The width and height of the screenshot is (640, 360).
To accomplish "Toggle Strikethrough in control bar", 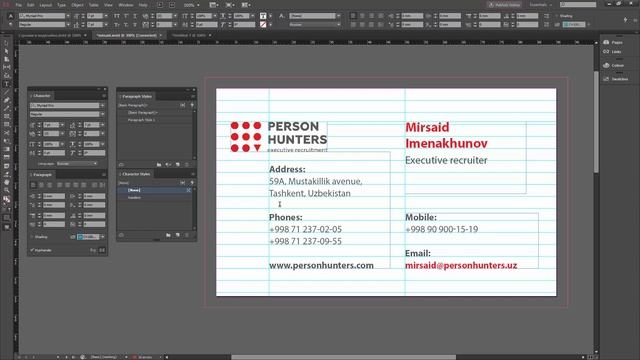I will pyautogui.click(x=135, y=24).
